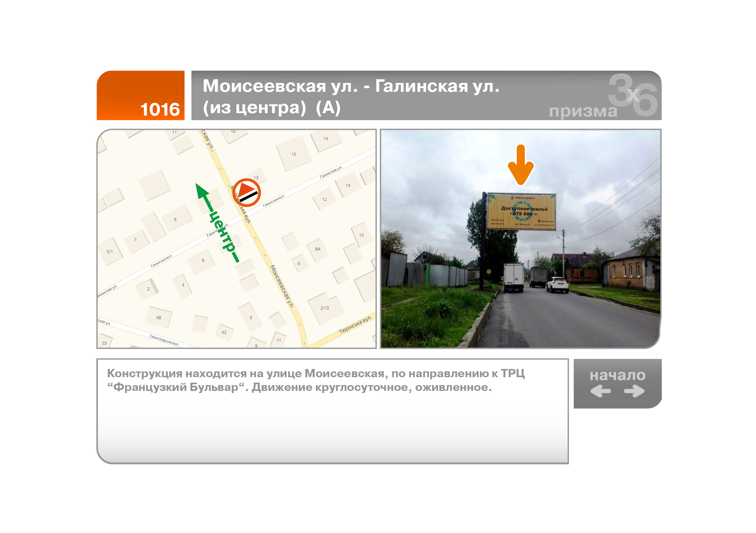Screen dimensions: 756x533
Task: Click building "48" on the map
Action: pyautogui.click(x=159, y=317)
